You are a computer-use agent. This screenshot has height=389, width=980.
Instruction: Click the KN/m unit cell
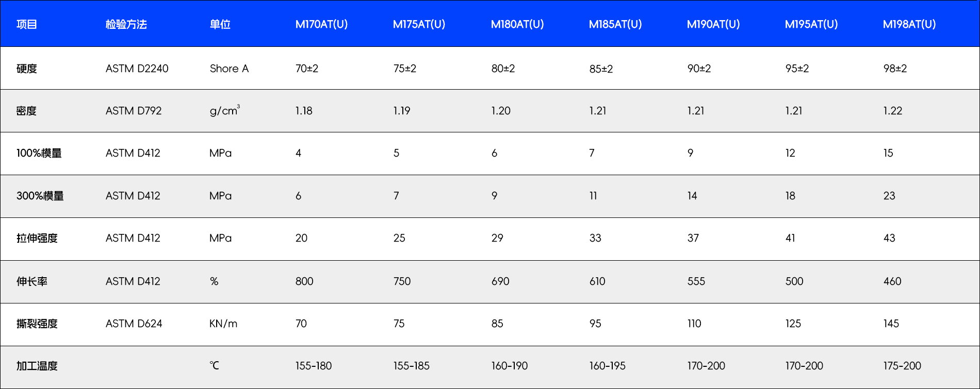tap(223, 324)
